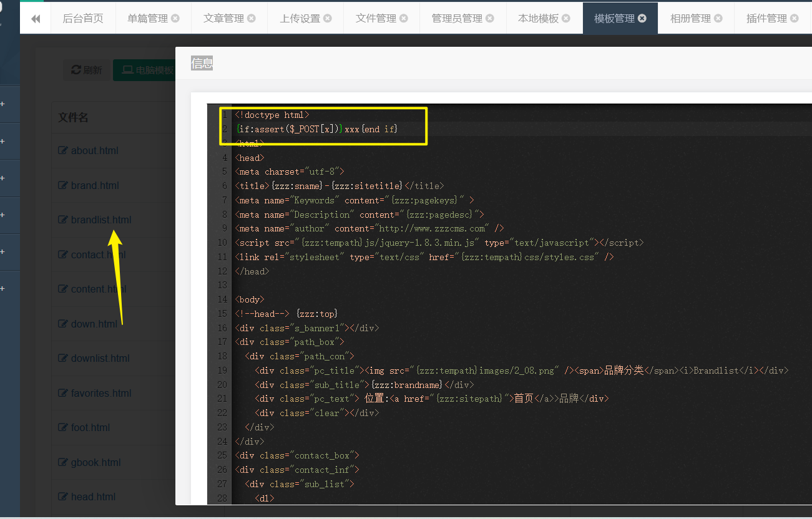
Task: Open favorites.html template file
Action: [101, 393]
